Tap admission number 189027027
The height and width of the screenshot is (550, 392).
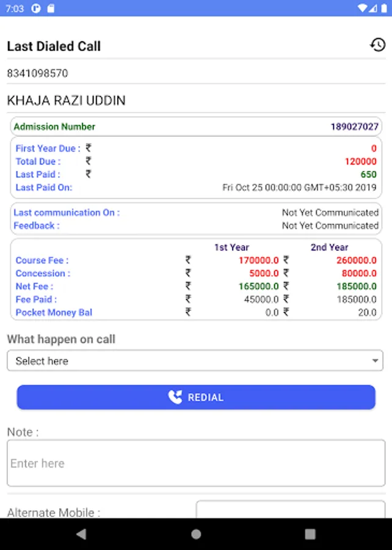(x=354, y=127)
